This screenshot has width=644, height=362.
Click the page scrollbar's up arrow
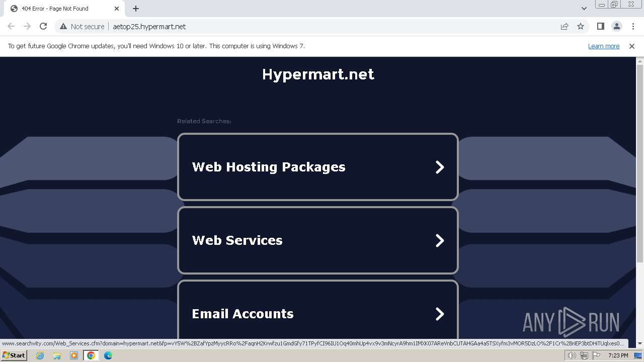tap(640, 61)
